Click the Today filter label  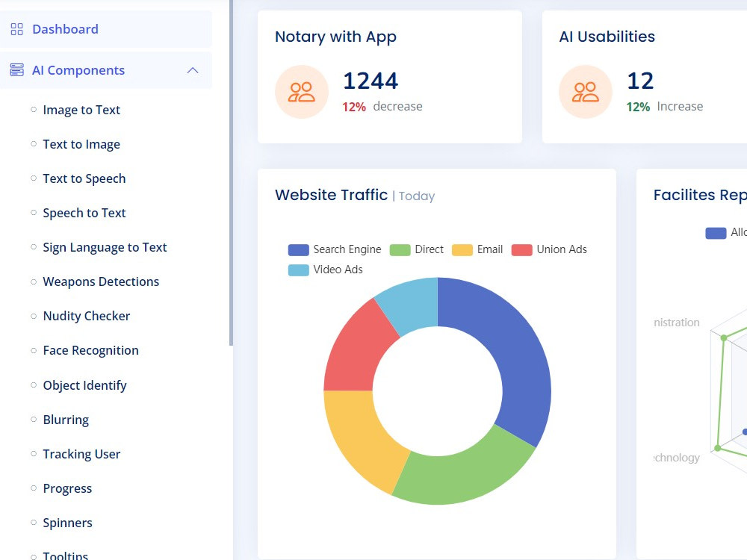coord(416,196)
